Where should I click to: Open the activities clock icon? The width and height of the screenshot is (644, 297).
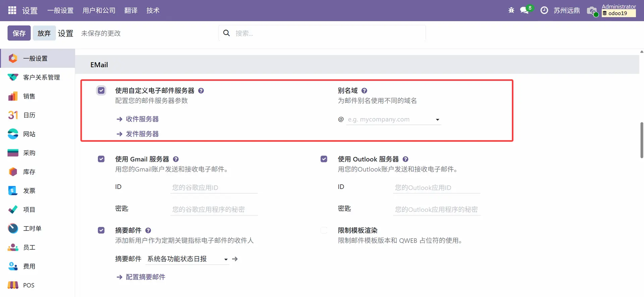(544, 10)
